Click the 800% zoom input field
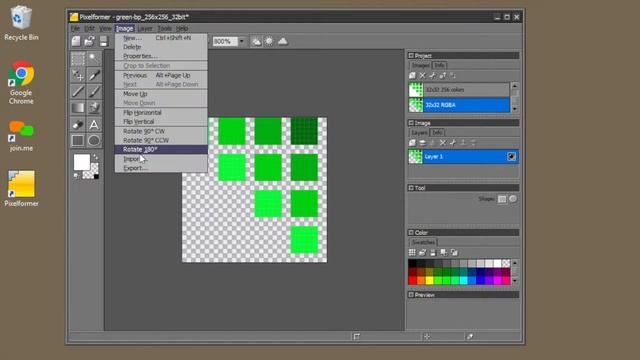640x360 pixels. [x=225, y=41]
